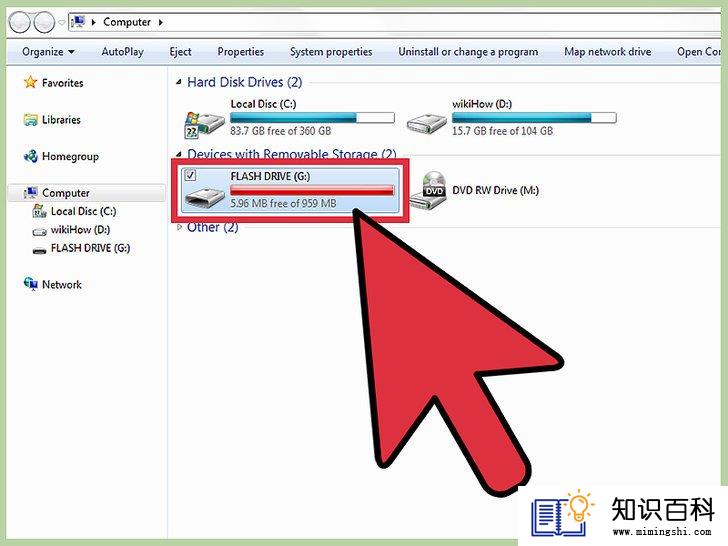Open Libraries from the navigation pane icon
The image size is (728, 546).
pyautogui.click(x=31, y=120)
